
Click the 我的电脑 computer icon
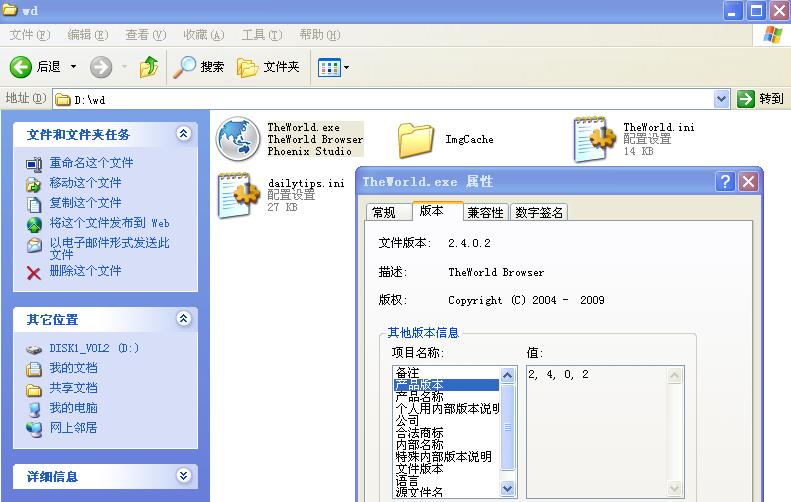[34, 409]
